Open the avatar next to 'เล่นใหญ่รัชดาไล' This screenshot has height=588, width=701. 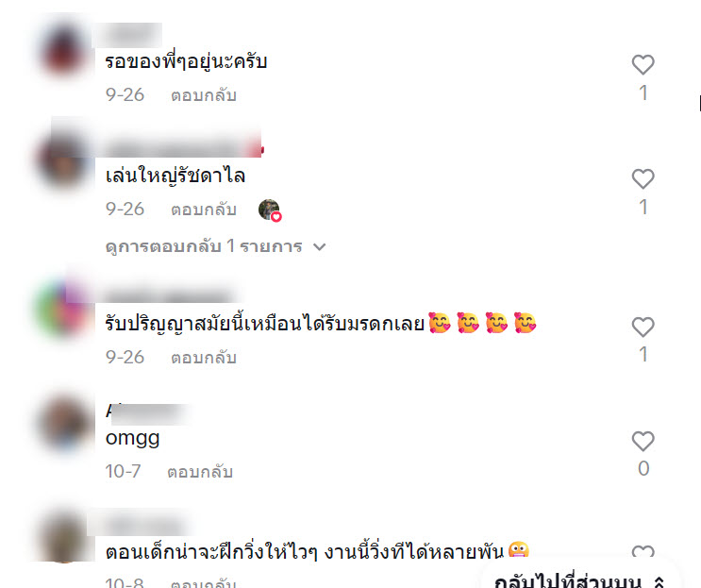[x=64, y=162]
